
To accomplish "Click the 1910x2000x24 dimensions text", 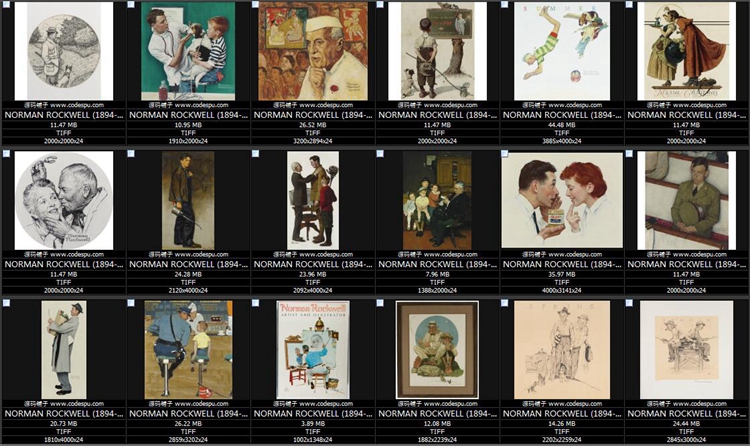I will pos(188,141).
